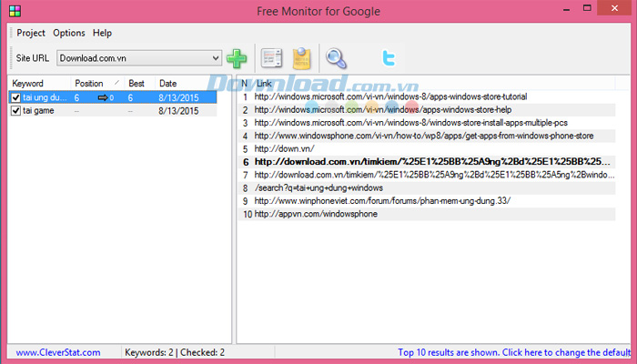The height and width of the screenshot is (364, 637).
Task: Uncheck the 'tai ung du...' keyword checkbox
Action: coord(15,97)
